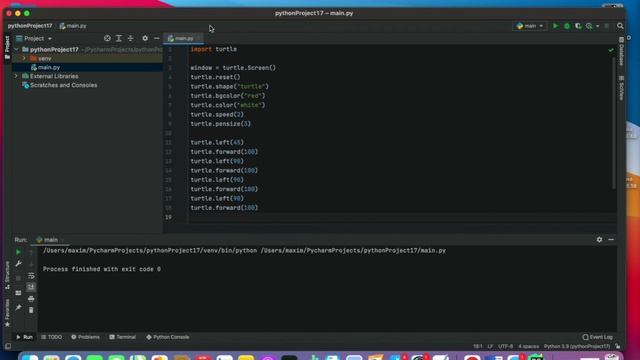640x360 pixels.
Task: Click the locate target icon in Project panel
Action: (x=107, y=38)
